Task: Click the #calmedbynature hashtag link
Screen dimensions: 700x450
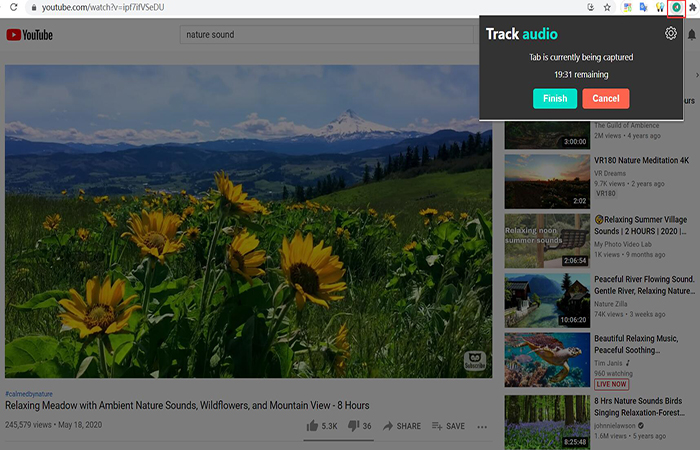Action: click(30, 393)
